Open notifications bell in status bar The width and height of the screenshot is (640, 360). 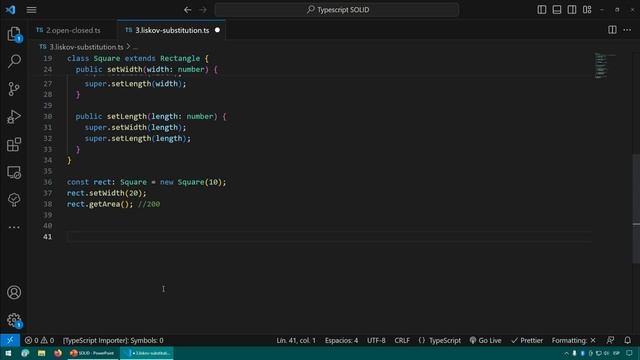pyautogui.click(x=627, y=340)
